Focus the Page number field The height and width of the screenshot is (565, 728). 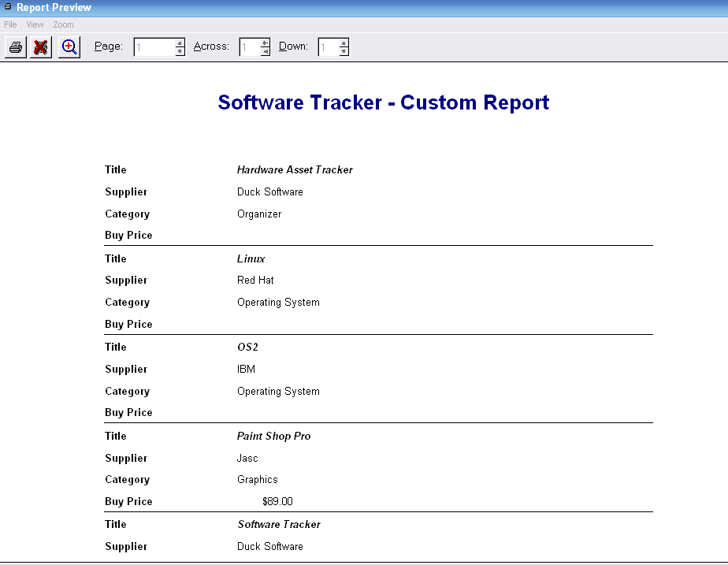(154, 47)
